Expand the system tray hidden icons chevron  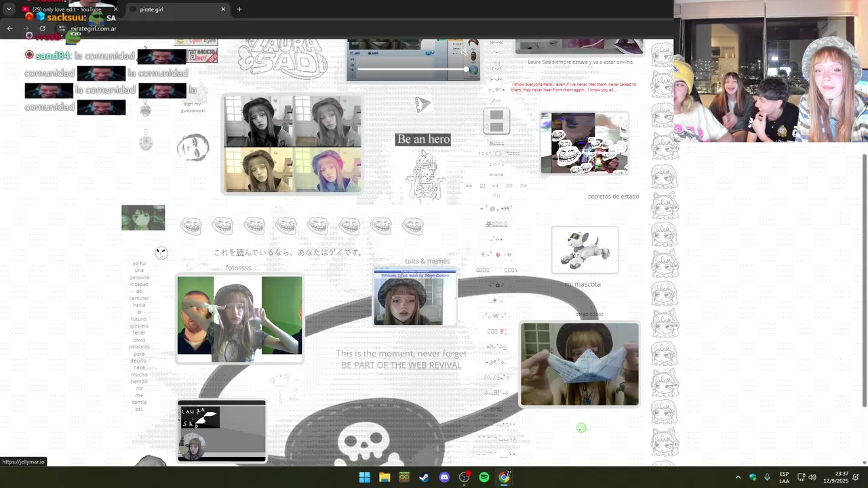(738, 477)
